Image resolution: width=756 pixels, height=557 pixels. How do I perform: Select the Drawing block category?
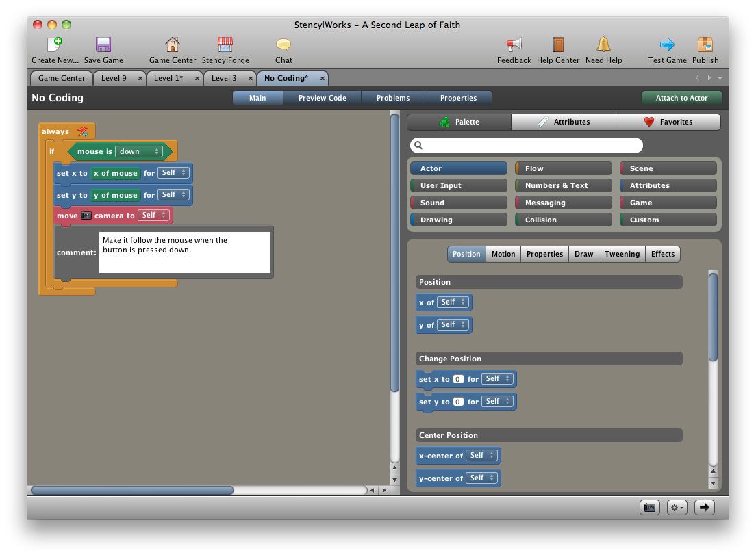(459, 220)
